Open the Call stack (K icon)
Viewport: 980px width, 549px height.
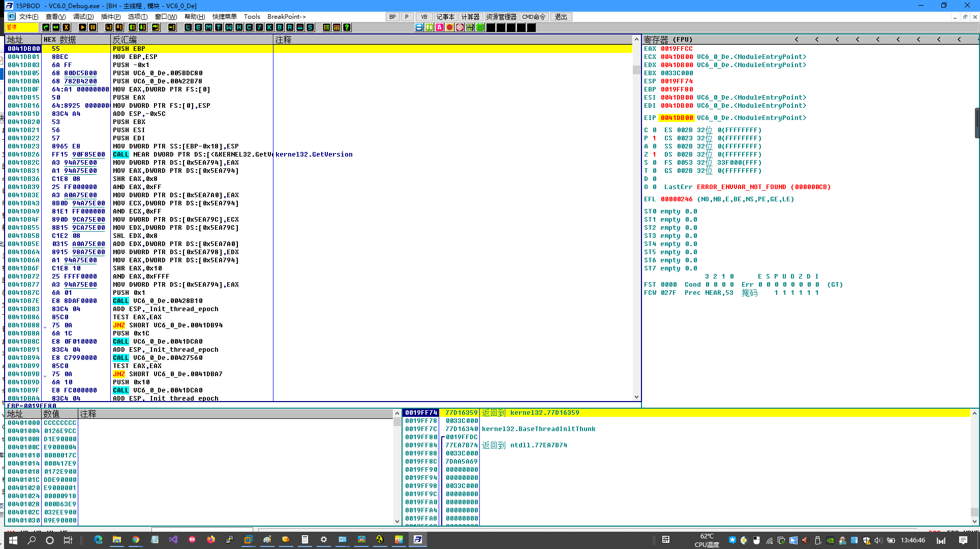point(269,27)
